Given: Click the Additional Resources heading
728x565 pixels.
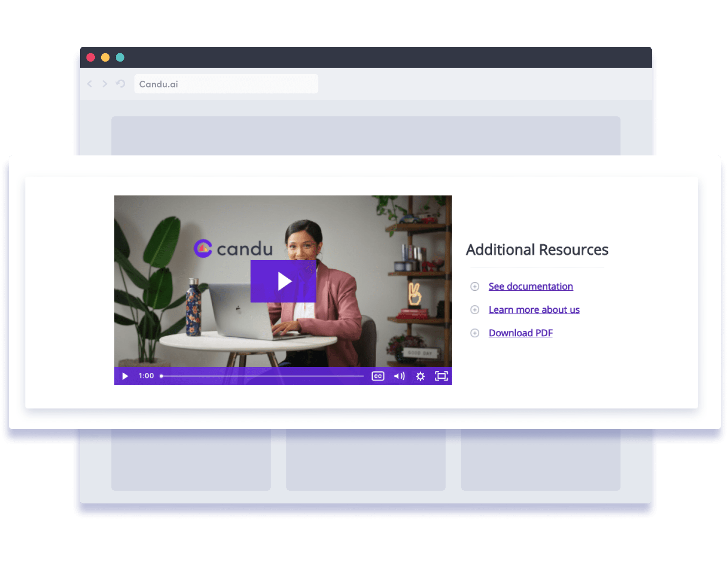Looking at the screenshot, I should pyautogui.click(x=537, y=250).
